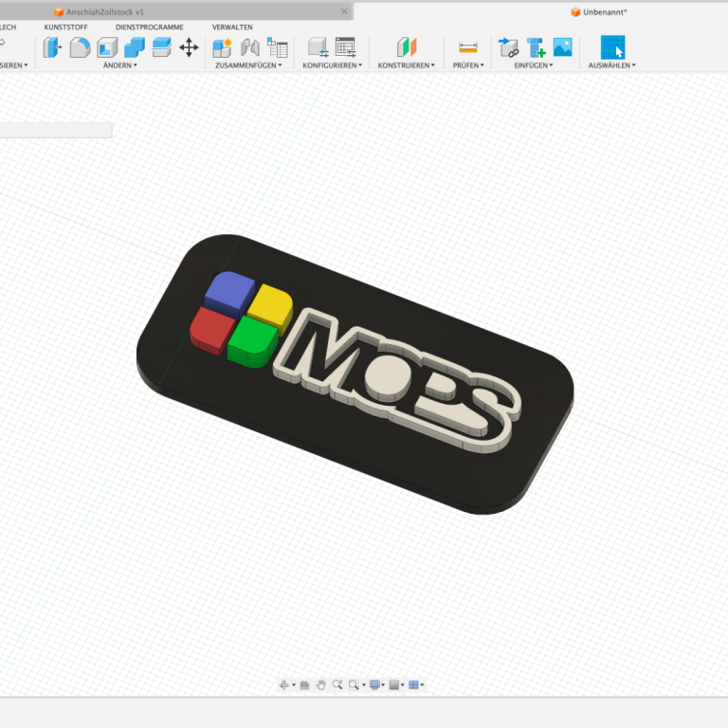Image resolution: width=728 pixels, height=728 pixels.
Task: Open the ZUSAMMENFÜGEN dropdown menu
Action: (248, 65)
